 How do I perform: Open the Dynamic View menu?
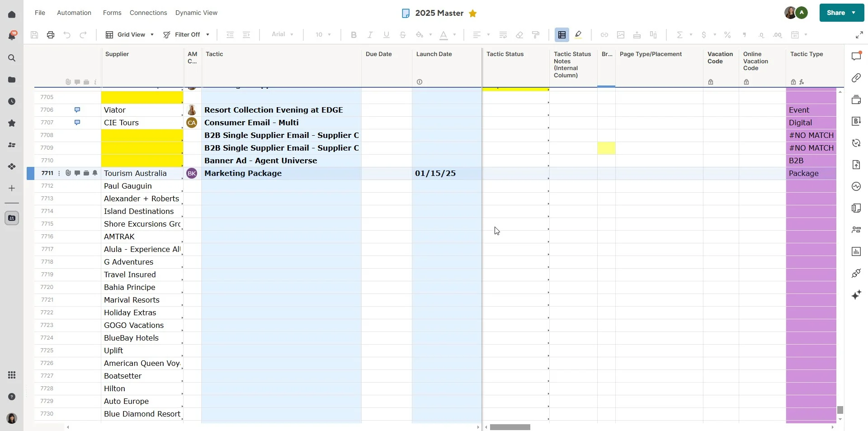(196, 13)
